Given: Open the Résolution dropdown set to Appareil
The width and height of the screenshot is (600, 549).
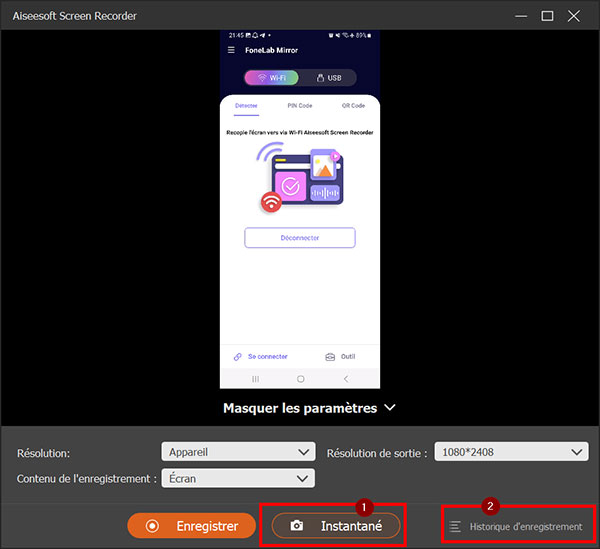Looking at the screenshot, I should coord(238,452).
